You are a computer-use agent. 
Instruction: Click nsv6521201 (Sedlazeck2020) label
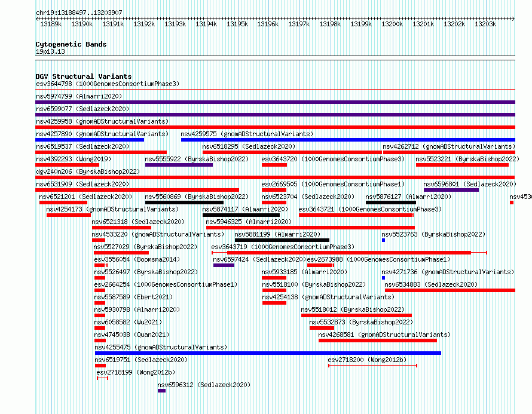point(85,197)
